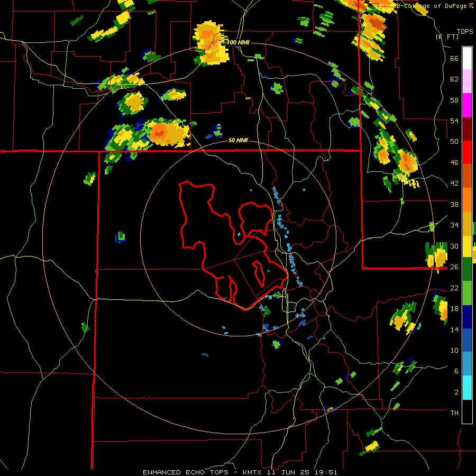The image size is (476, 476).
Task: Select the light pink legend swatch
Action: coord(467,81)
